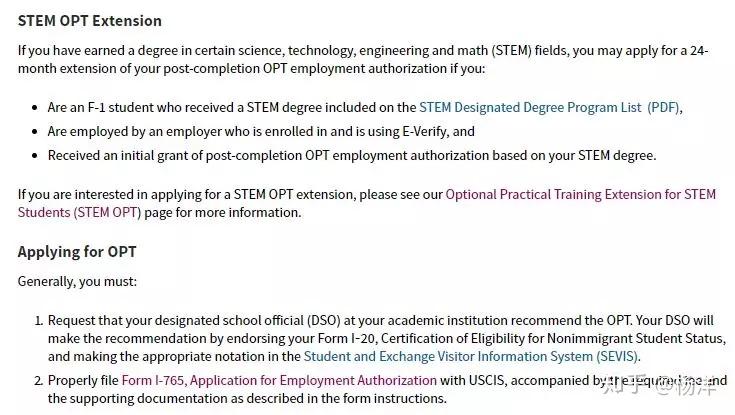Open the Form I-765 Application for Employment Authorization link

point(279,380)
